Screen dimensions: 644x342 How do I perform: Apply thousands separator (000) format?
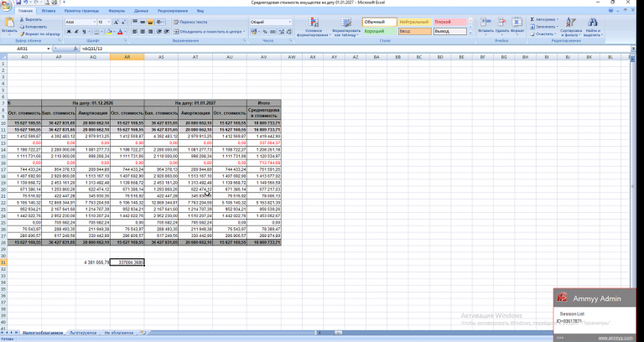coord(273,32)
